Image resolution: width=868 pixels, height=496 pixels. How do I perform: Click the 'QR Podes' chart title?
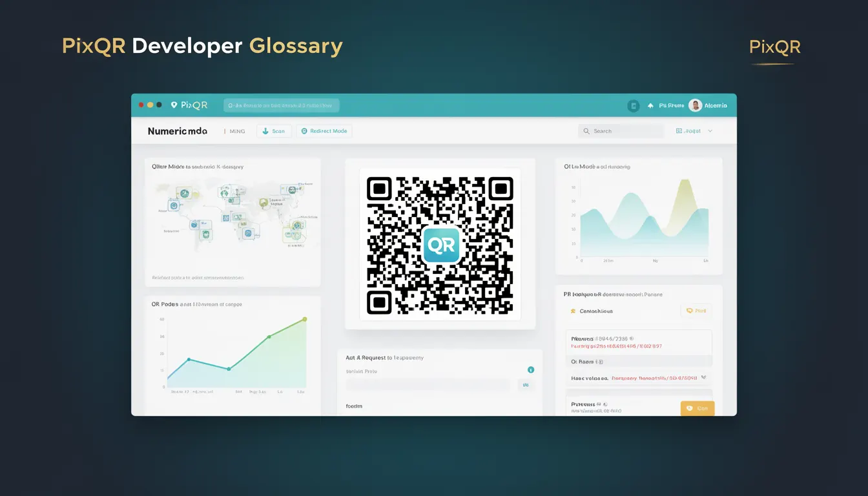click(197, 304)
